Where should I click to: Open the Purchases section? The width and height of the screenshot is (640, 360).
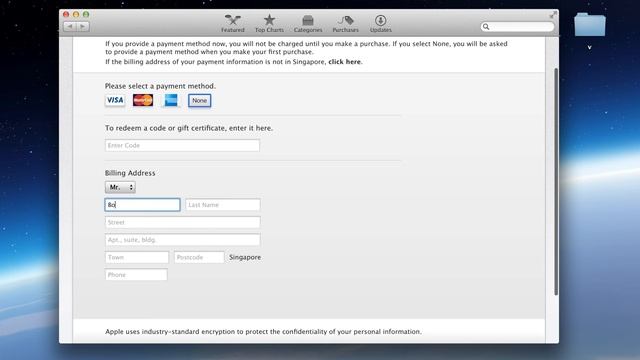(x=345, y=24)
